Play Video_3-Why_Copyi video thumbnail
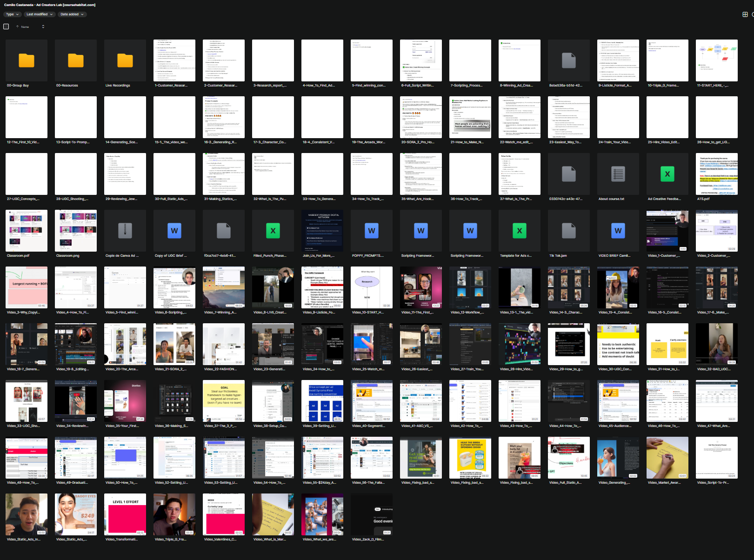The height and width of the screenshot is (560, 754). coord(27,287)
